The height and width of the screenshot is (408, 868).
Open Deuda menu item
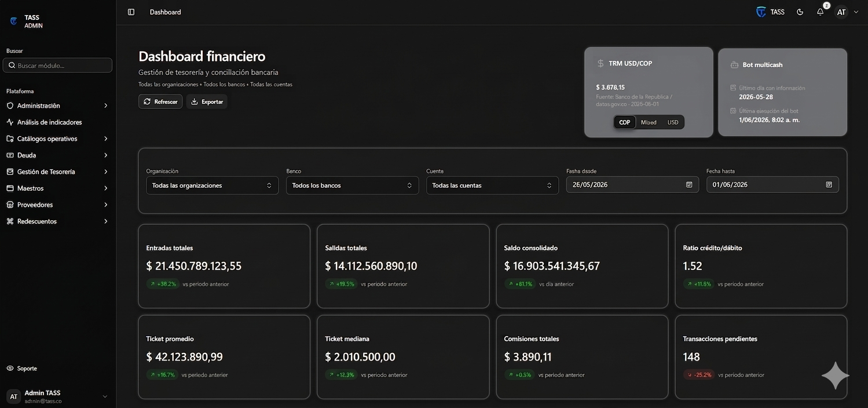(57, 155)
